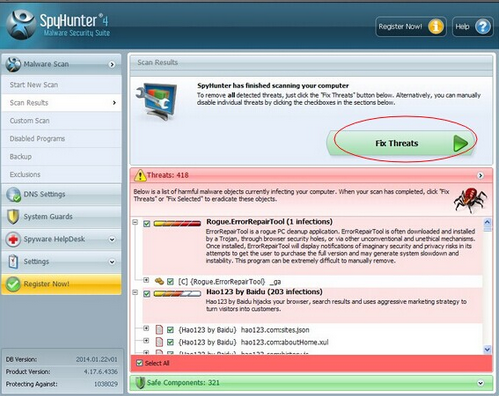Toggle the Malware Scan menu arrow
500x396 pixels.
[x=112, y=64]
